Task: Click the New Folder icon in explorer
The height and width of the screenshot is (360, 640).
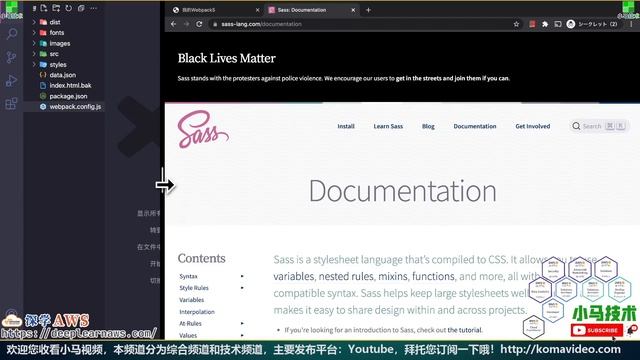Action: pyautogui.click(x=56, y=8)
